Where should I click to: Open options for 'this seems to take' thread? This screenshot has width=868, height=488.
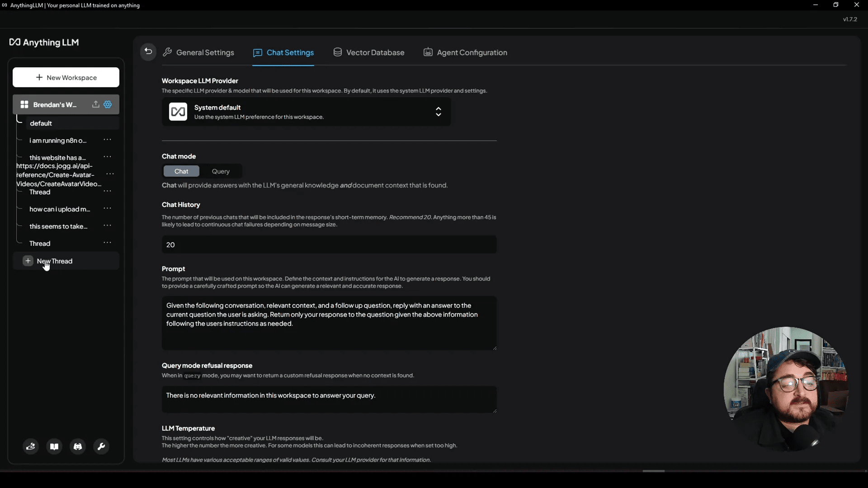[107, 225]
